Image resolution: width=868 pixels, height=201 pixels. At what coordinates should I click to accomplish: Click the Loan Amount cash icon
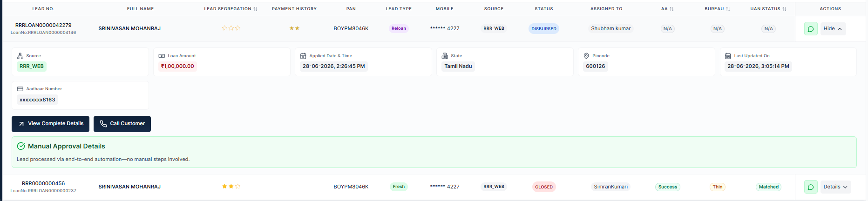pyautogui.click(x=162, y=56)
